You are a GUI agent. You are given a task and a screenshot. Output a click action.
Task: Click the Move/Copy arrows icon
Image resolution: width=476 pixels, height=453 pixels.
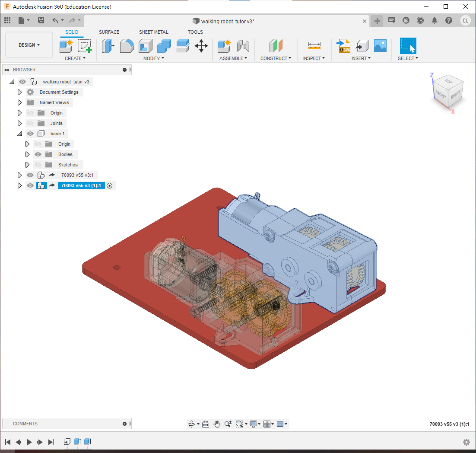pos(201,45)
